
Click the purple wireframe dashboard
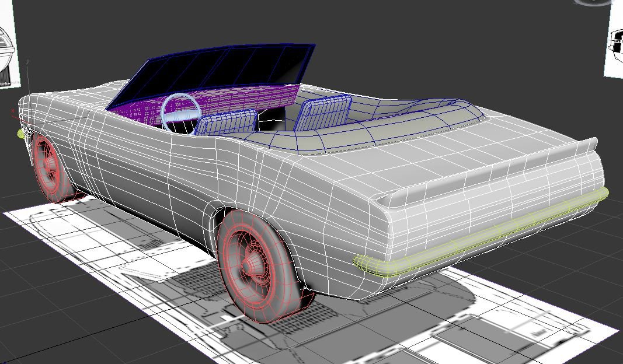[245, 99]
